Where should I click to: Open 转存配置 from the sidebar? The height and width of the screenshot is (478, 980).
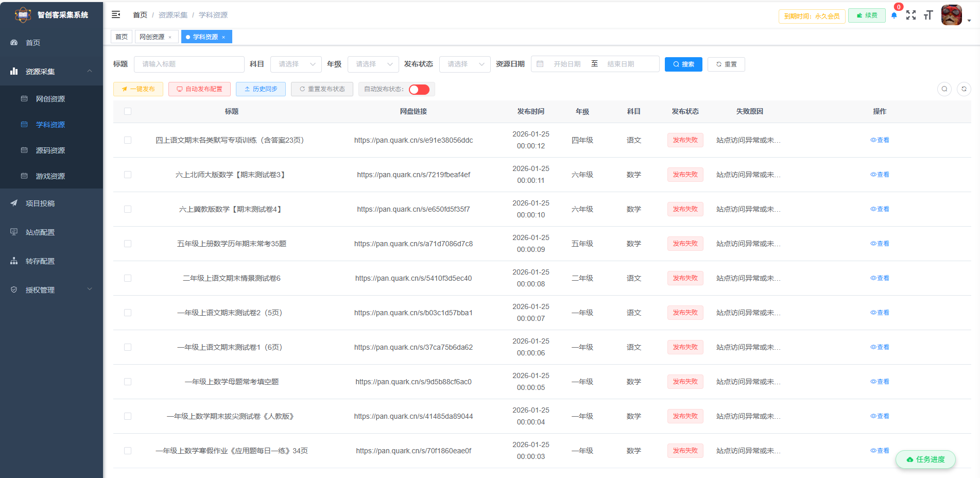pyautogui.click(x=40, y=261)
